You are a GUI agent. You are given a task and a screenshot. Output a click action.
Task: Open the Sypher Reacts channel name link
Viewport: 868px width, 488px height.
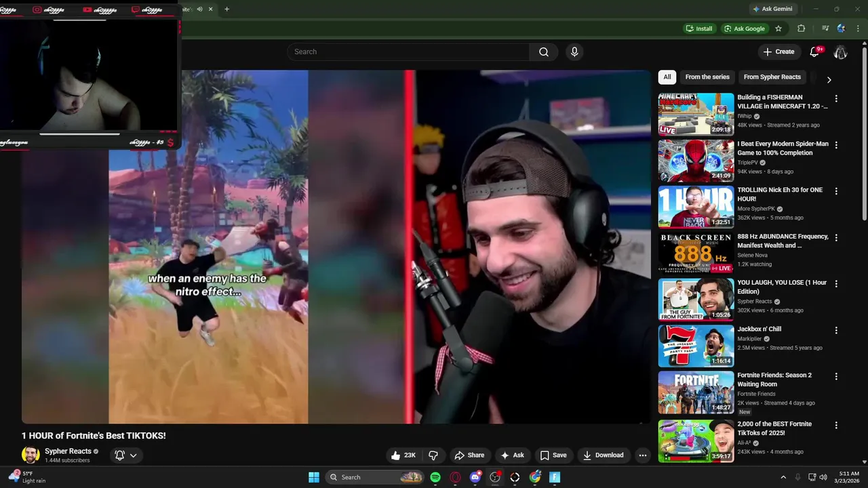click(68, 451)
